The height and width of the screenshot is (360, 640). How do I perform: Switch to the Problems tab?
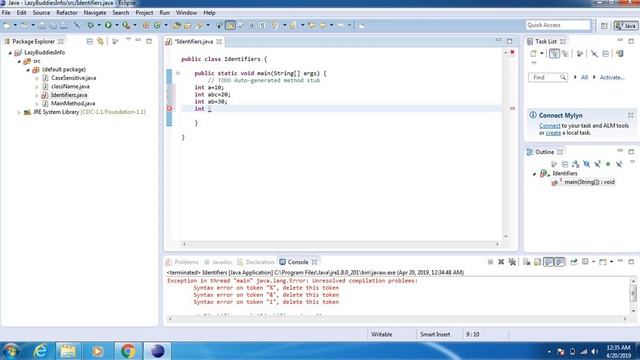[x=182, y=262]
